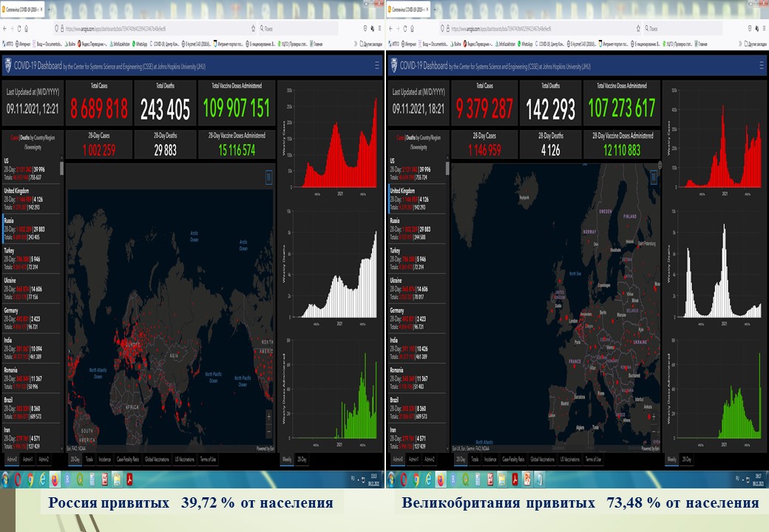
Task: Open the Windows Start menu on the right taskbar
Action: pyautogui.click(x=391, y=480)
